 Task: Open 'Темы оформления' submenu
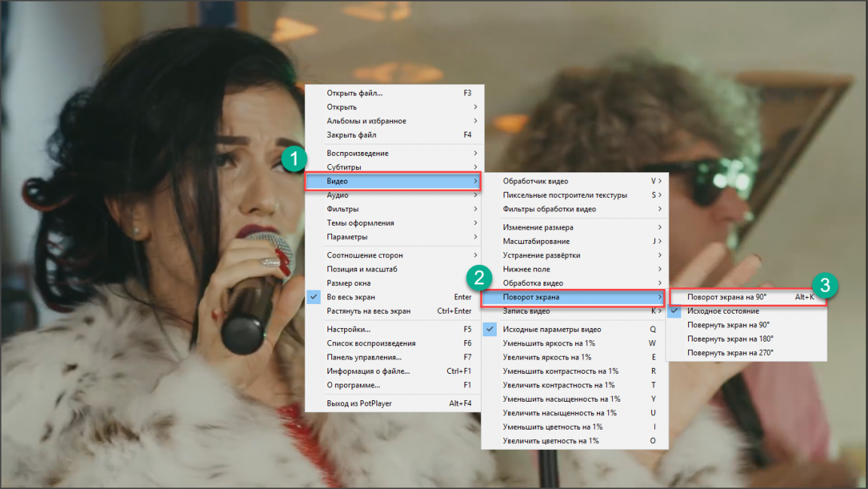tap(394, 223)
